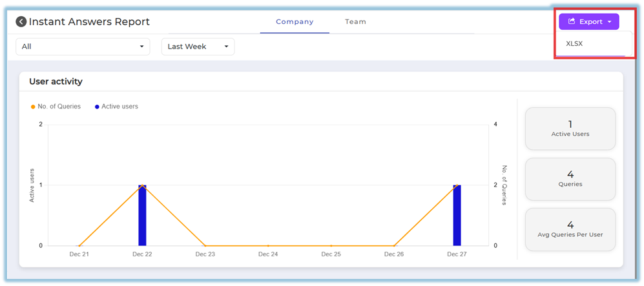Image resolution: width=644 pixels, height=286 pixels.
Task: Select the Active Users stat card
Action: (x=570, y=128)
